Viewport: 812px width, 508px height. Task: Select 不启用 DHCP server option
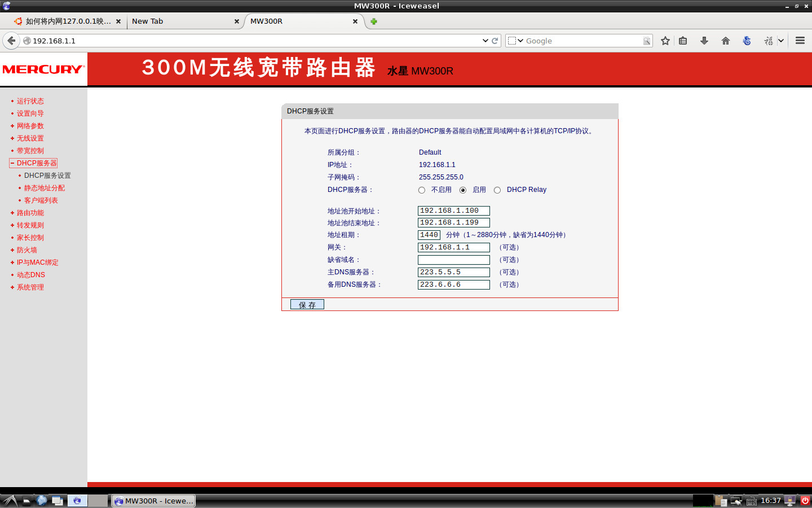click(422, 190)
